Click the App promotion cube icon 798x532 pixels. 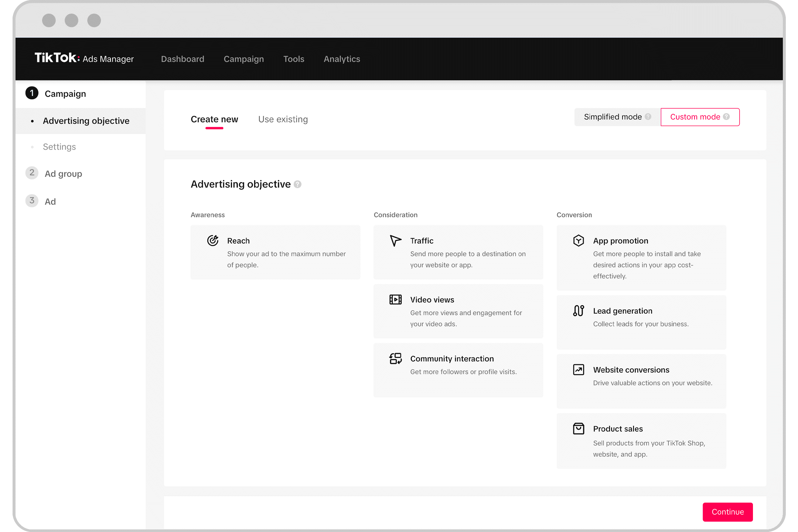pos(579,241)
